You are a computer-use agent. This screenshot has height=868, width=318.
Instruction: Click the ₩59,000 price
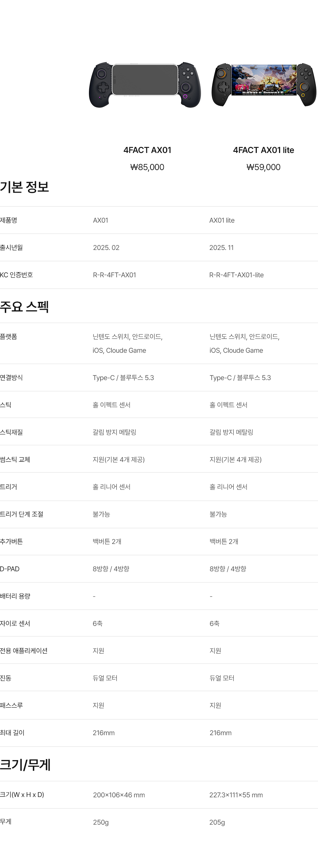click(x=263, y=167)
